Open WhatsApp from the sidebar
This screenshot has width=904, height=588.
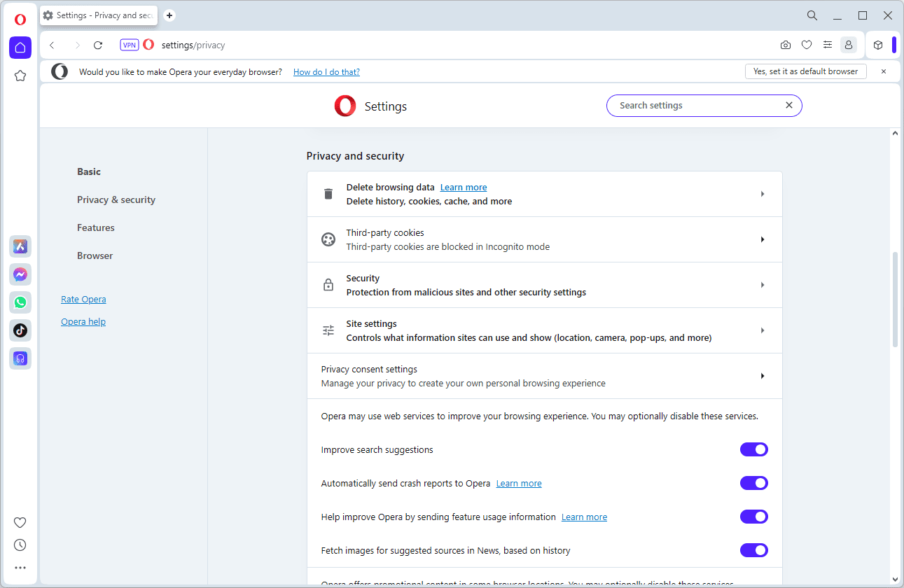(x=20, y=302)
